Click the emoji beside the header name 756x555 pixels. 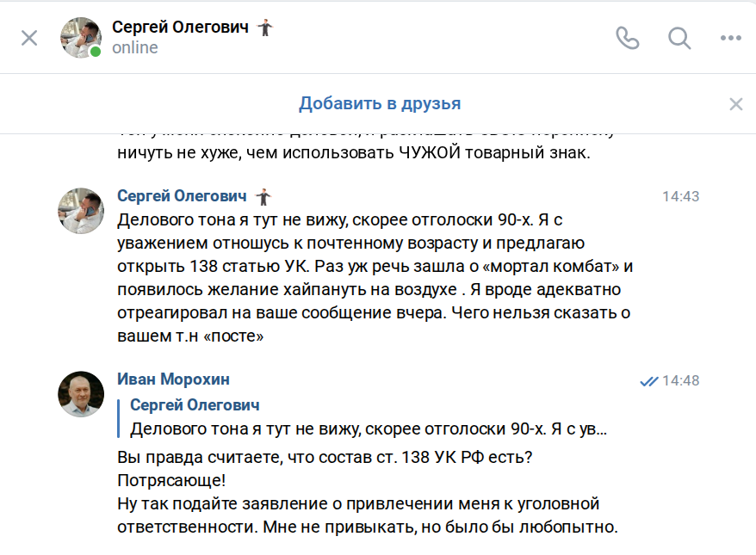(x=265, y=28)
